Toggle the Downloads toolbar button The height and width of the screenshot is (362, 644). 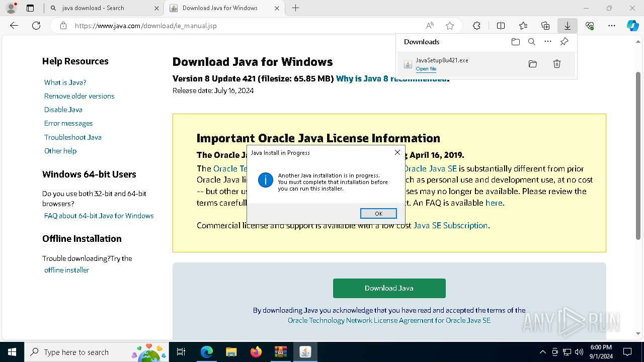pyautogui.click(x=568, y=26)
